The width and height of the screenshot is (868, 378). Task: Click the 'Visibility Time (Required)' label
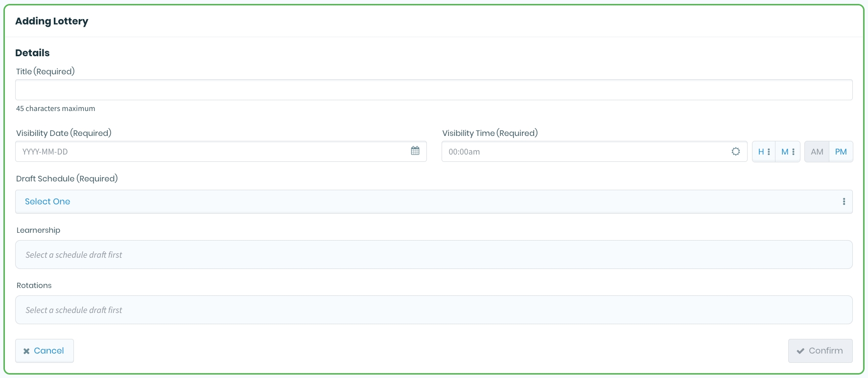coord(490,133)
